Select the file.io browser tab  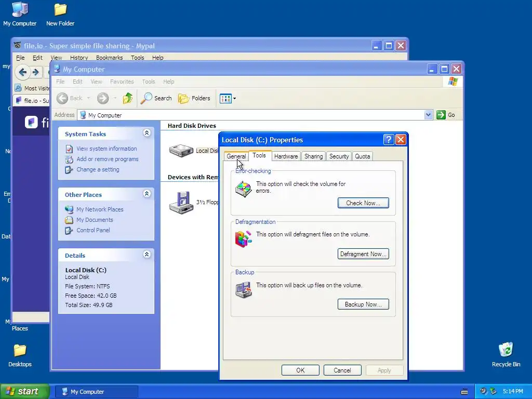tap(32, 101)
